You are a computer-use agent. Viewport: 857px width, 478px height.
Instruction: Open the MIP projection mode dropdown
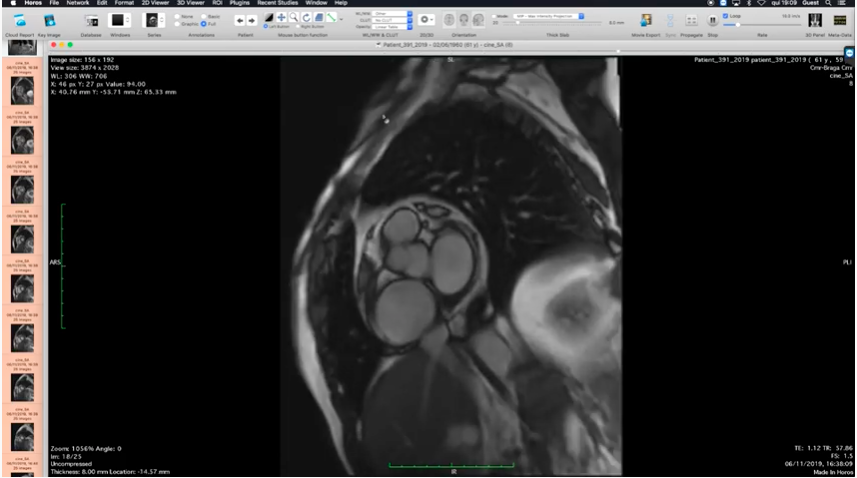[549, 16]
